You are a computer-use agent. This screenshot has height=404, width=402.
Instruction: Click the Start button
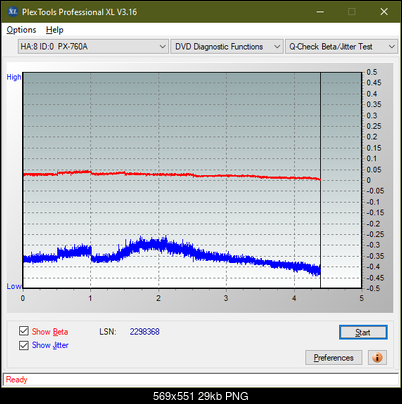[x=363, y=332]
